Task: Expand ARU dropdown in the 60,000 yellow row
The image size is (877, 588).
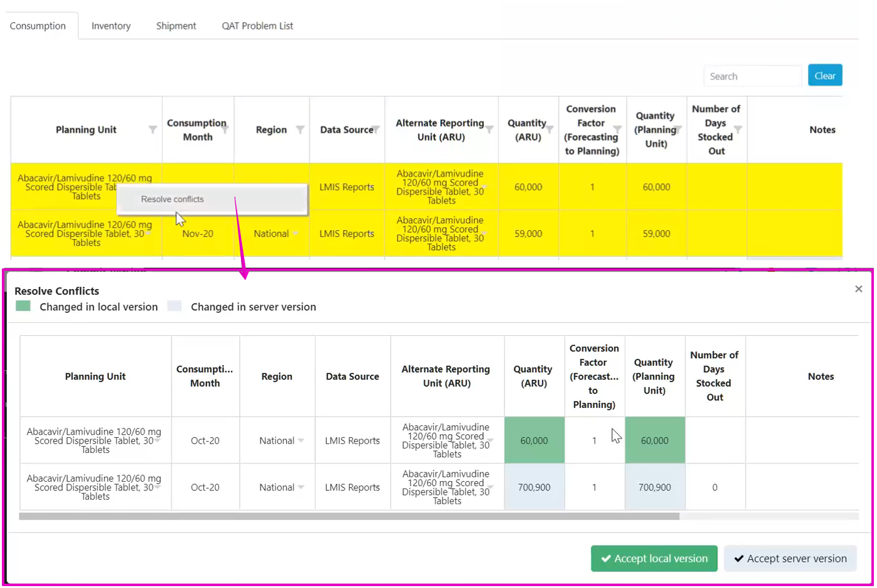Action: click(x=485, y=187)
